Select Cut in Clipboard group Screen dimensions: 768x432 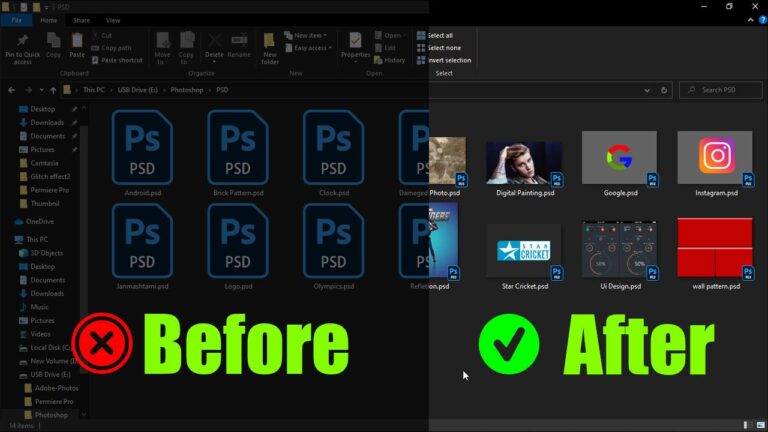point(102,35)
